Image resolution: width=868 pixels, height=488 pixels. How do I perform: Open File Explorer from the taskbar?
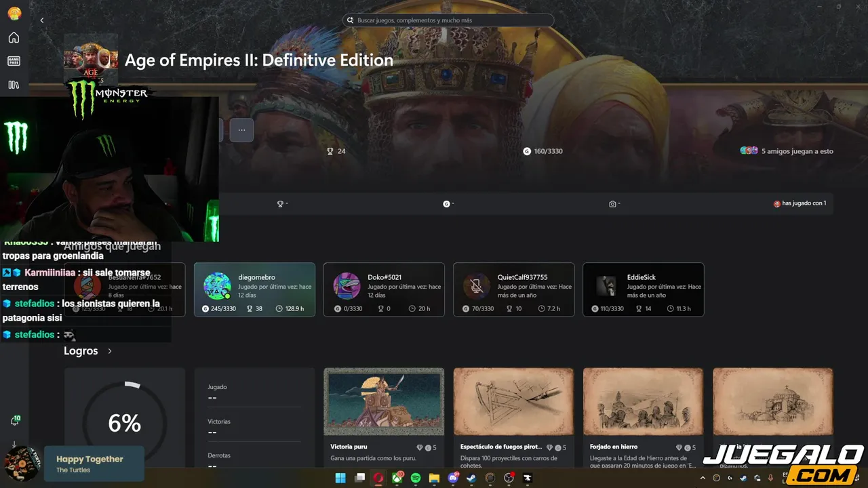click(434, 478)
